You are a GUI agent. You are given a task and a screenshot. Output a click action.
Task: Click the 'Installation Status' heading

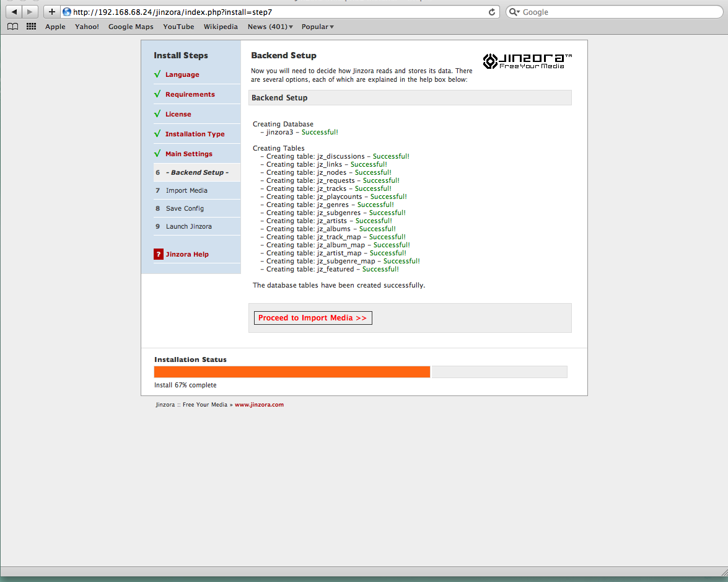click(x=190, y=359)
